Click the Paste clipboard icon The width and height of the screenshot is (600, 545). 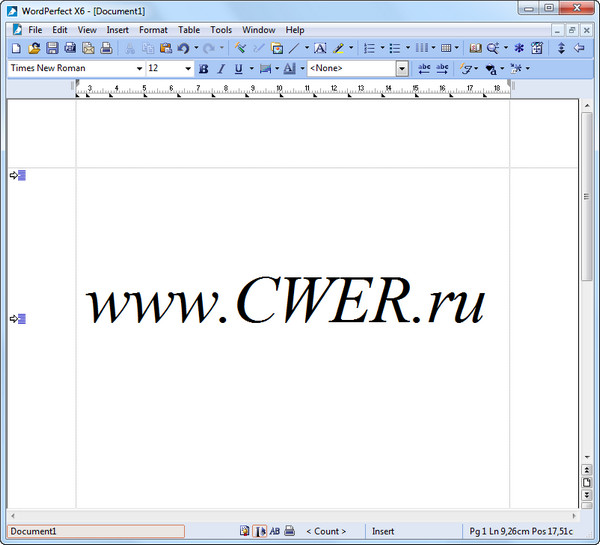(x=166, y=48)
